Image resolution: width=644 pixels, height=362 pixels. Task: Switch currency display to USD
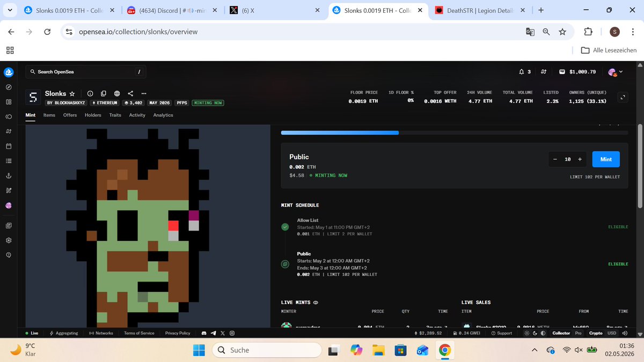coord(611,333)
